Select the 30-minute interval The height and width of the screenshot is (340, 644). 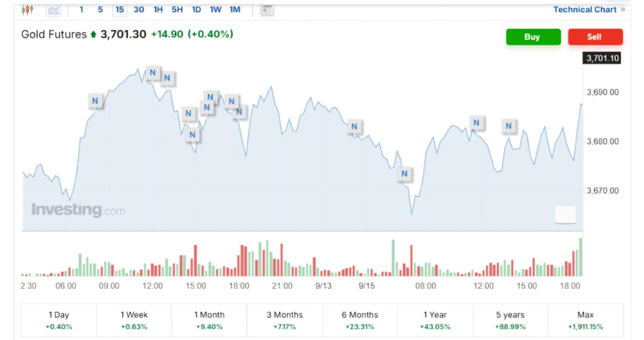pyautogui.click(x=139, y=10)
